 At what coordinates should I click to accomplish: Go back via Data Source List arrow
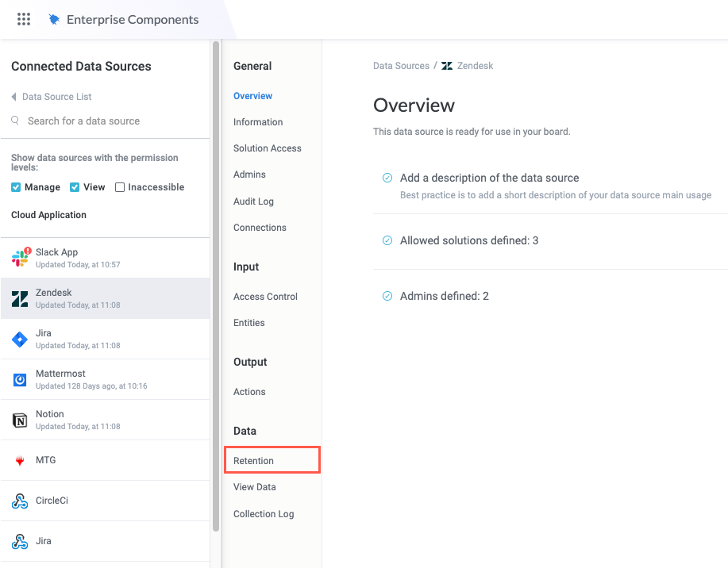click(13, 97)
